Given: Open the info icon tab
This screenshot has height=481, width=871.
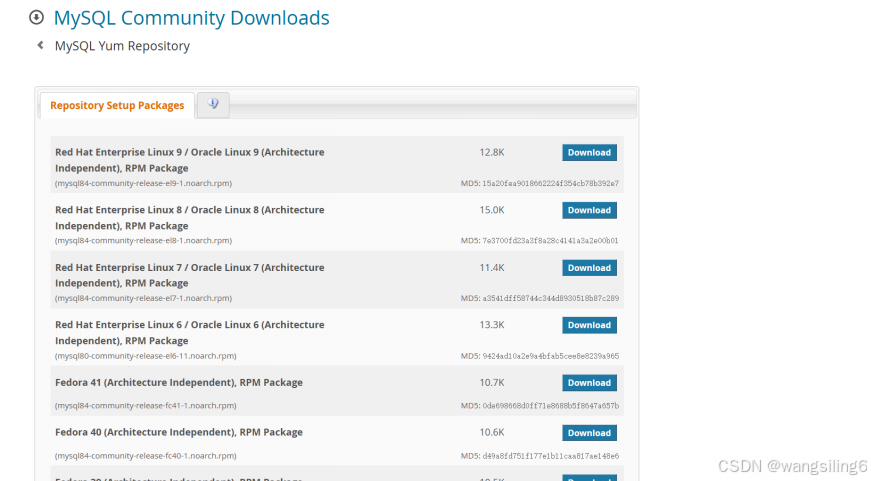Looking at the screenshot, I should click(213, 104).
